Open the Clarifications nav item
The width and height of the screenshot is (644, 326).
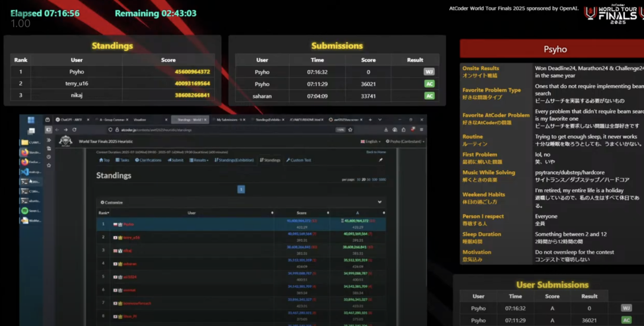[148, 160]
